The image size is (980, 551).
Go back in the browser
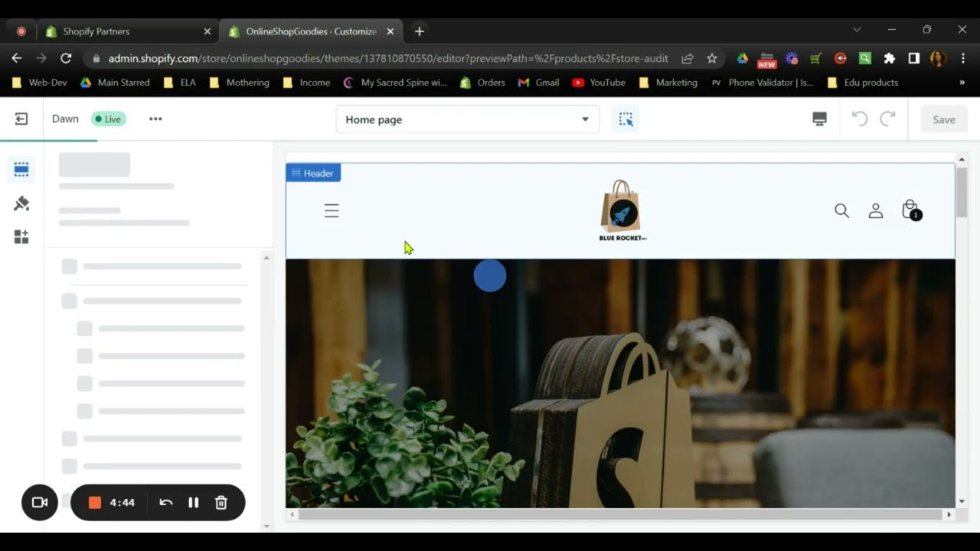(17, 58)
